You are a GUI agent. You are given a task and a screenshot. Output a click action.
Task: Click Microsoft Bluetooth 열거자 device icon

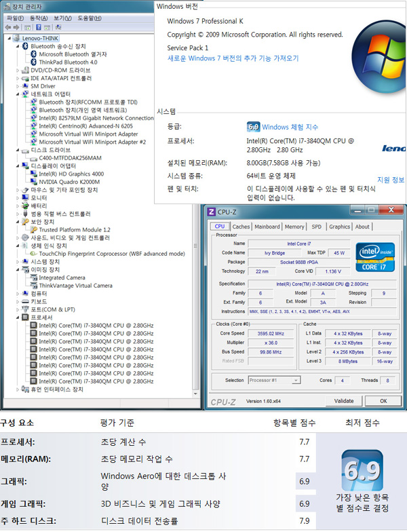pyautogui.click(x=34, y=54)
